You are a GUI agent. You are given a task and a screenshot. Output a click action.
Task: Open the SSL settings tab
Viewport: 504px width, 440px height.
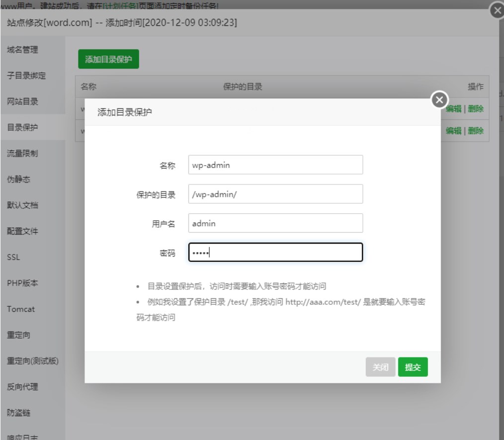click(x=13, y=257)
